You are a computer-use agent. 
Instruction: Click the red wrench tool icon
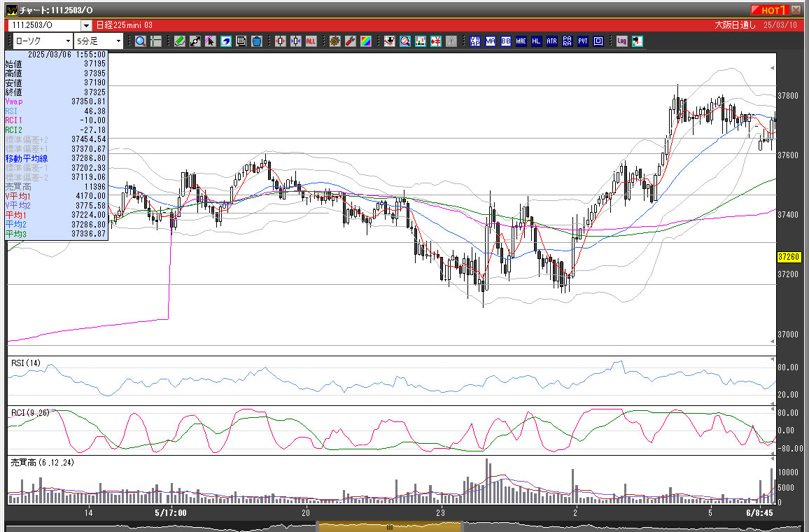pyautogui.click(x=351, y=41)
